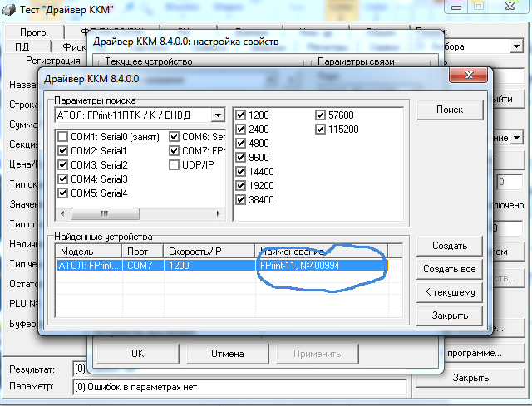Uncheck COM3: Serial2 port

point(63,164)
